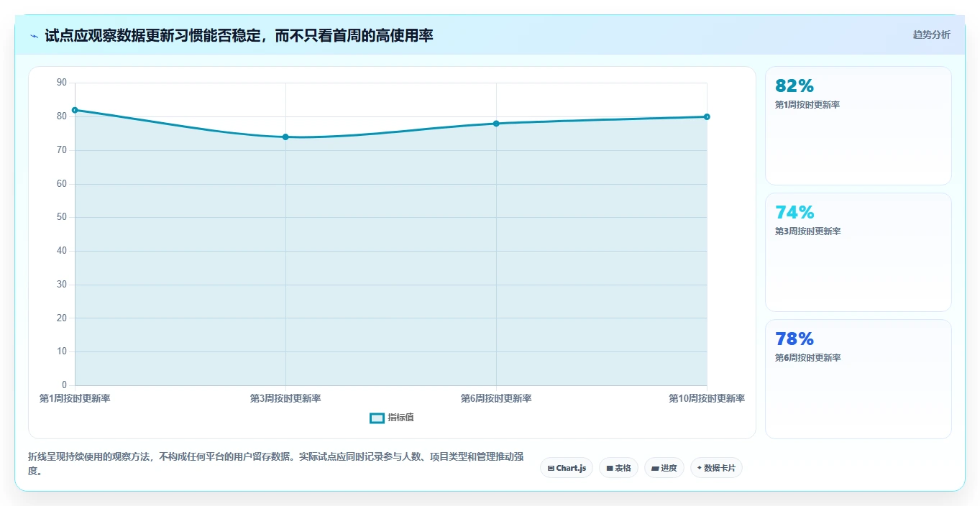Click the 表格 tag icon
The height and width of the screenshot is (506, 980).
click(x=609, y=468)
